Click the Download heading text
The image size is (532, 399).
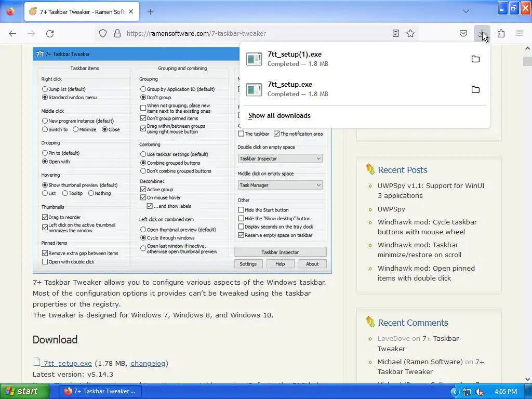(55, 340)
